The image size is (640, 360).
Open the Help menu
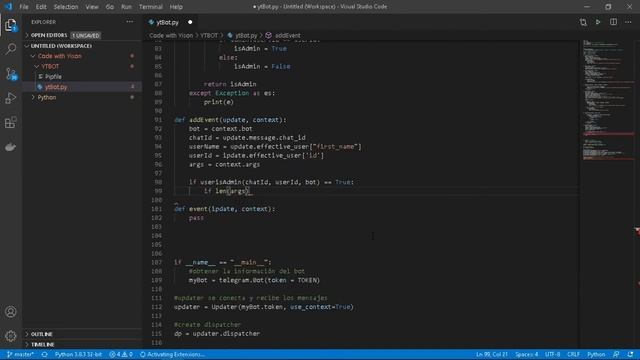(176, 7)
